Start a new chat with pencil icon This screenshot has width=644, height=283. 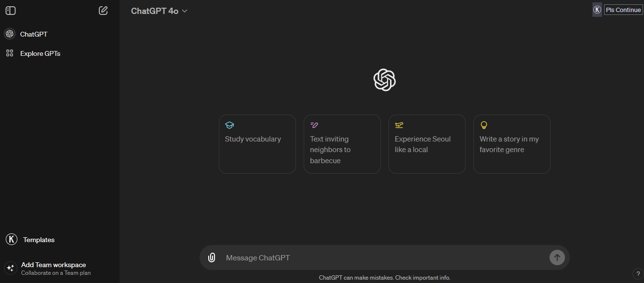[103, 11]
